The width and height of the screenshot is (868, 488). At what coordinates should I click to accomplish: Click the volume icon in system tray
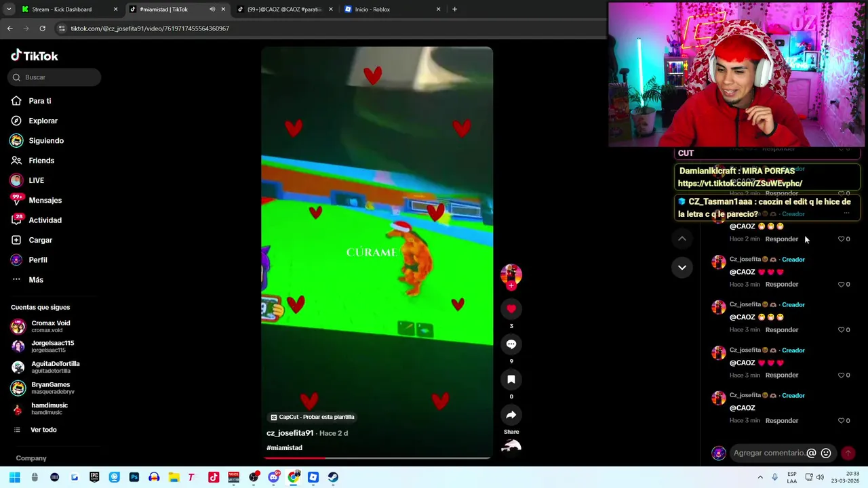(x=820, y=477)
